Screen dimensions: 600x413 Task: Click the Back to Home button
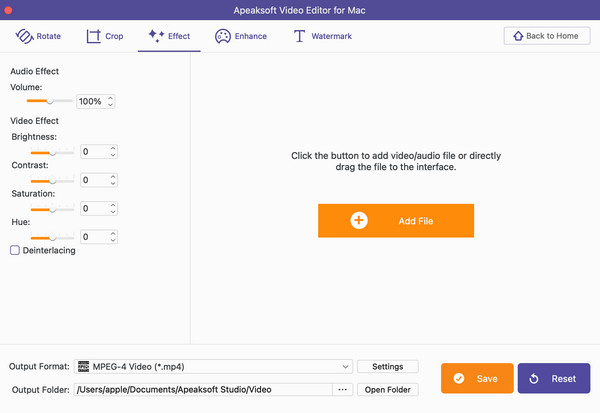[x=547, y=36]
